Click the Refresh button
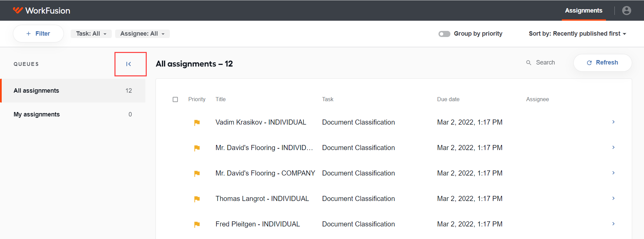 tap(603, 63)
